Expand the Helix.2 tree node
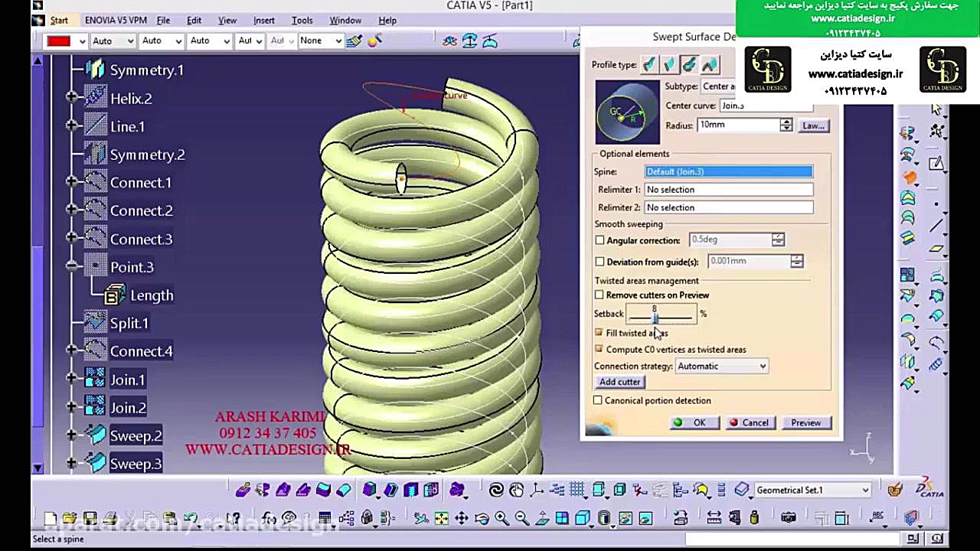Viewport: 980px width, 551px height. [x=71, y=96]
